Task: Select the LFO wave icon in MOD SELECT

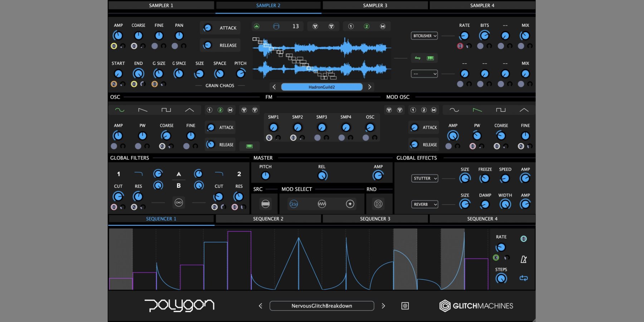Action: [322, 204]
